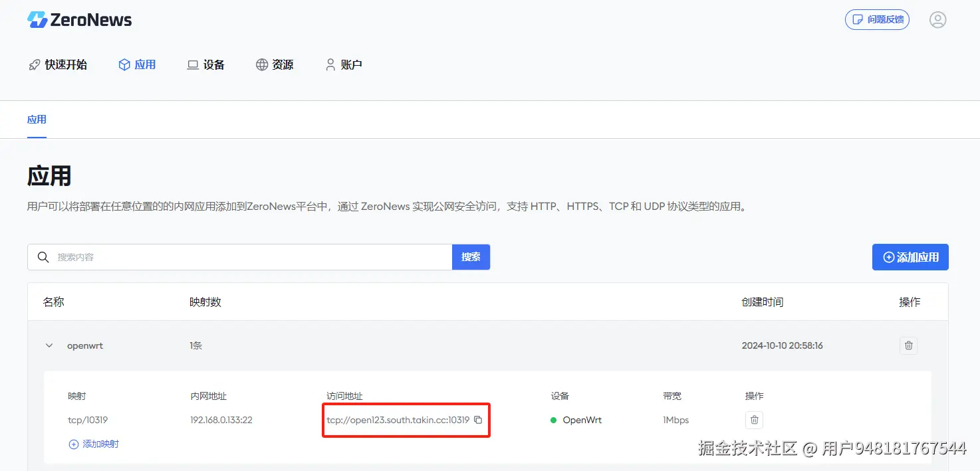The height and width of the screenshot is (471, 980).
Task: Copy the tcp://open123.south.takin.cc:10319 access address
Action: [x=478, y=420]
